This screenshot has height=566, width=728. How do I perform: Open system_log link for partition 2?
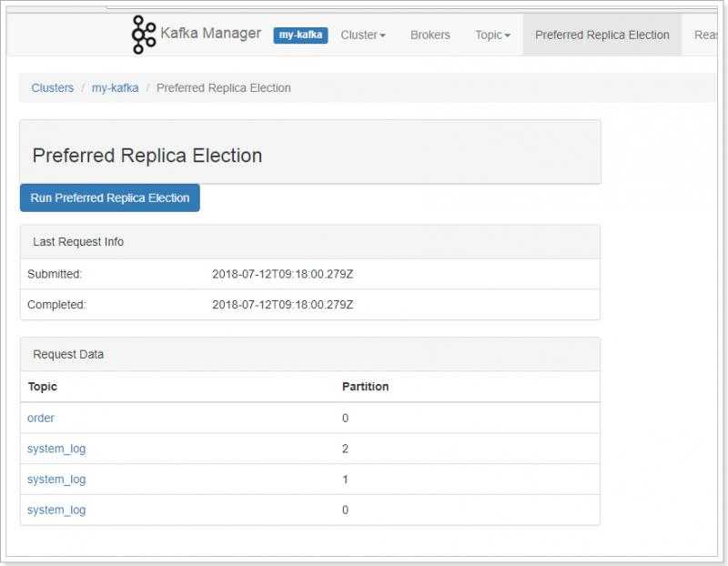(56, 449)
